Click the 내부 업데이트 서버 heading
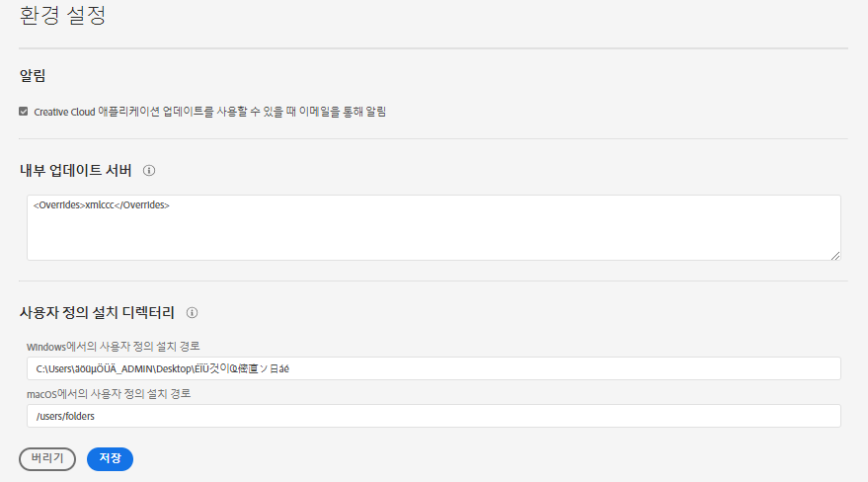 click(x=75, y=170)
